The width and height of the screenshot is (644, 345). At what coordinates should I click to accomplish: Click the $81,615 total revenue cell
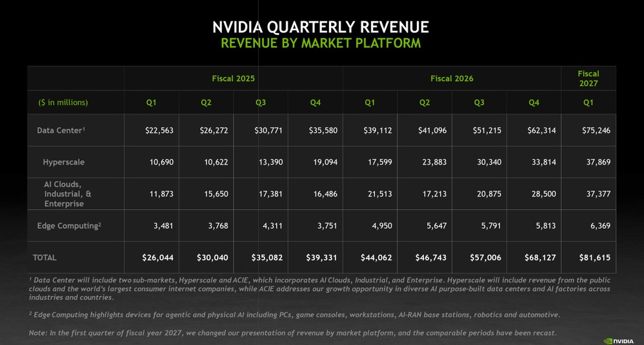(595, 258)
